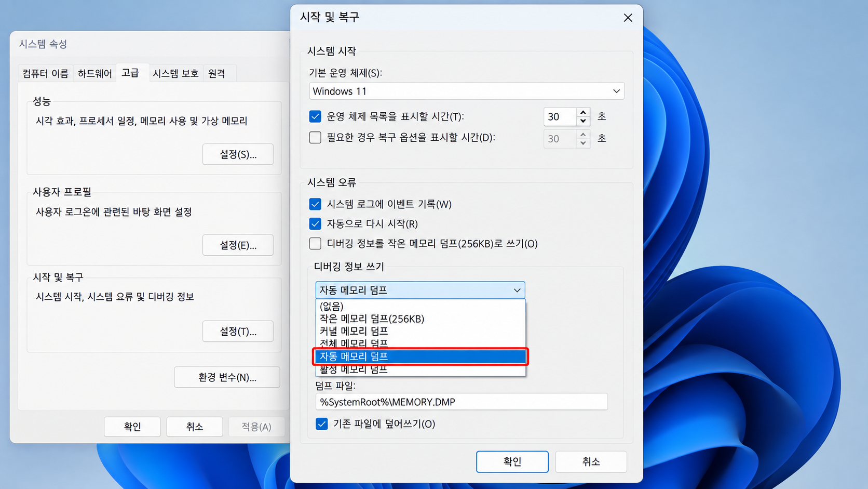868x489 pixels.
Task: Select 전체 메모리 덤프 option
Action: pos(421,343)
